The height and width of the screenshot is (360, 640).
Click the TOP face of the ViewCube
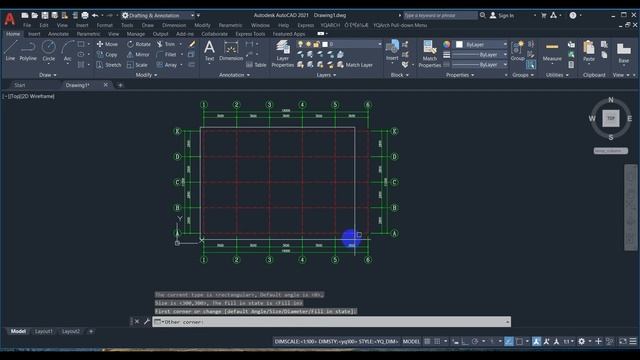point(611,118)
